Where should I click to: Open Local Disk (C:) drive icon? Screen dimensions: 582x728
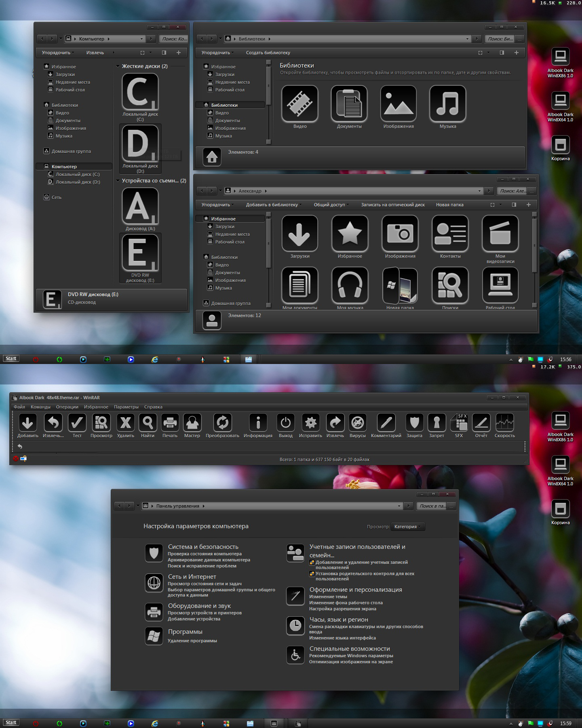[140, 92]
